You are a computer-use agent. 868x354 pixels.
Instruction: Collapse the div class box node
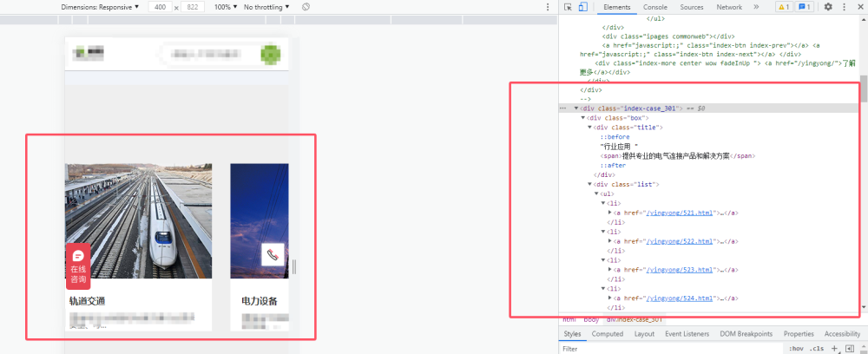(x=583, y=118)
